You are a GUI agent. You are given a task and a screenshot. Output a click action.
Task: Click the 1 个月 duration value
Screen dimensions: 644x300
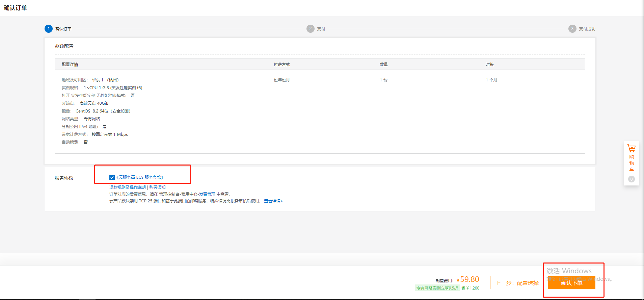[491, 80]
